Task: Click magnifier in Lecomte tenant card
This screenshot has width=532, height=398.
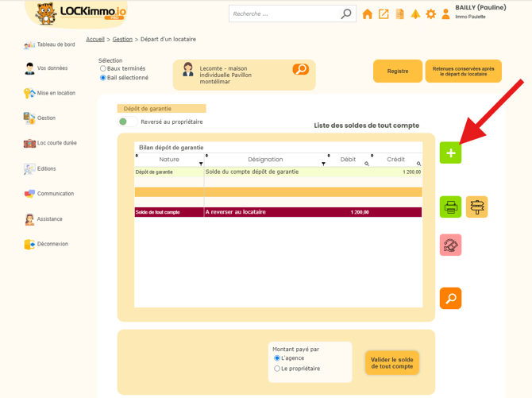Action: coord(300,70)
